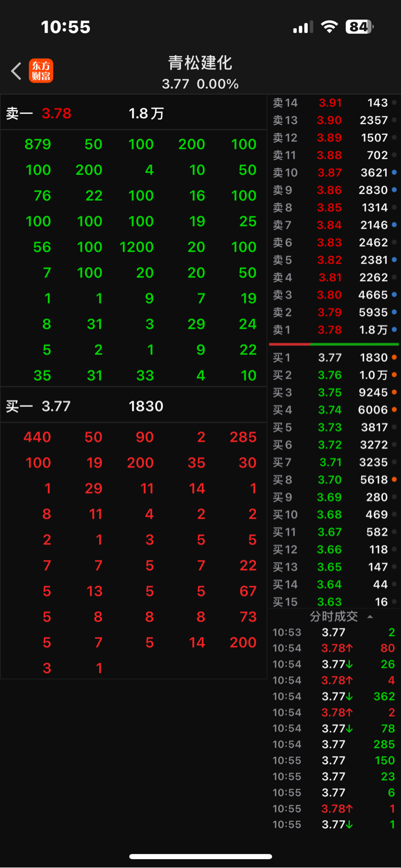Tap the 分时成交 section header
This screenshot has height=868, width=401.
334,616
